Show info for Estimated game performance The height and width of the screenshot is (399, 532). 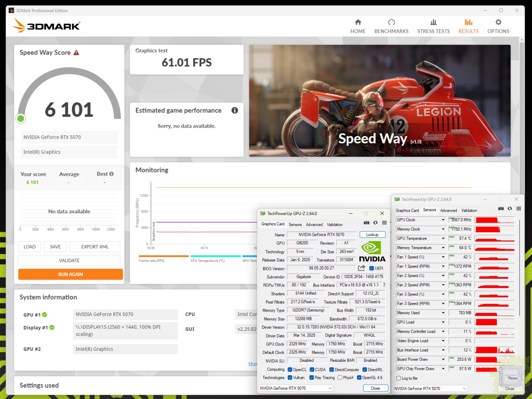(235, 110)
